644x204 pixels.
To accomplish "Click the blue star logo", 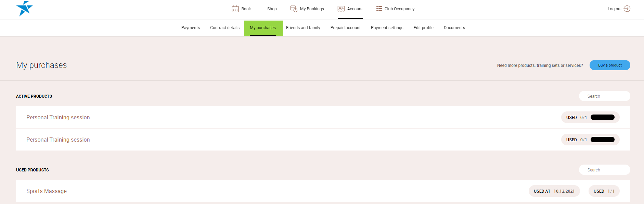I will (24, 9).
